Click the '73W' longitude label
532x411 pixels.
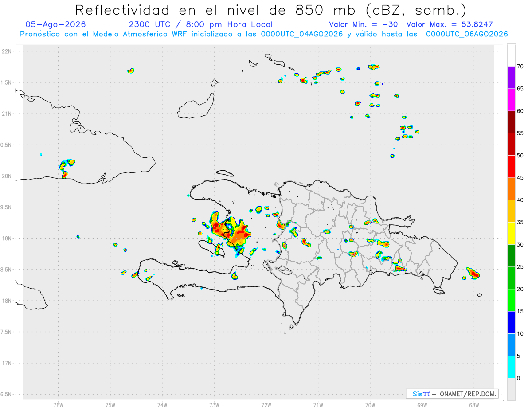214,405
